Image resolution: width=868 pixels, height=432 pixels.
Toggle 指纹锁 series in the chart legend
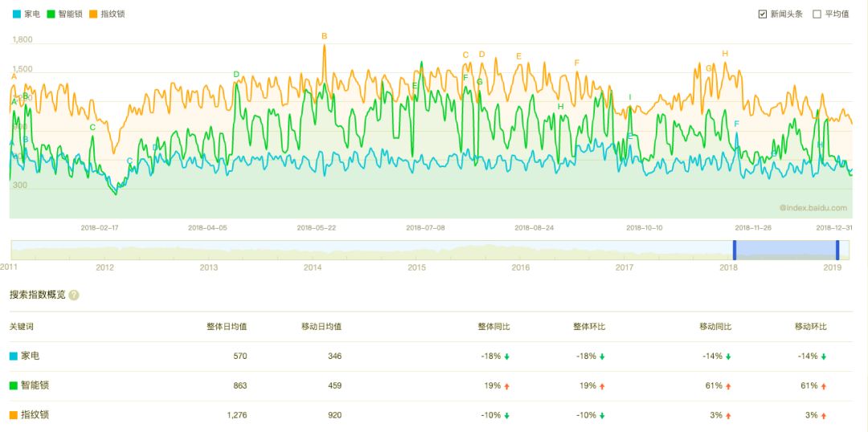point(108,14)
